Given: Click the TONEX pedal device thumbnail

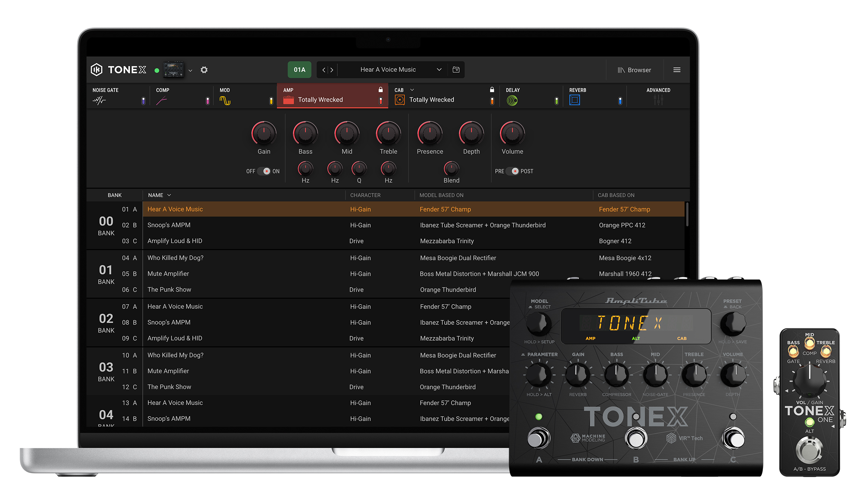Looking at the screenshot, I should pos(174,70).
